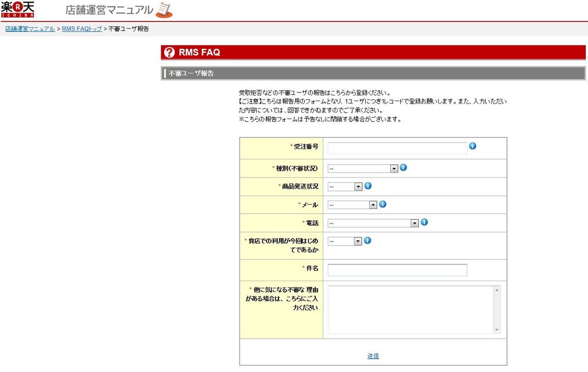The width and height of the screenshot is (588, 372).
Task: Click the 不審ユーザ報告 breadcrumb text
Action: [129, 29]
